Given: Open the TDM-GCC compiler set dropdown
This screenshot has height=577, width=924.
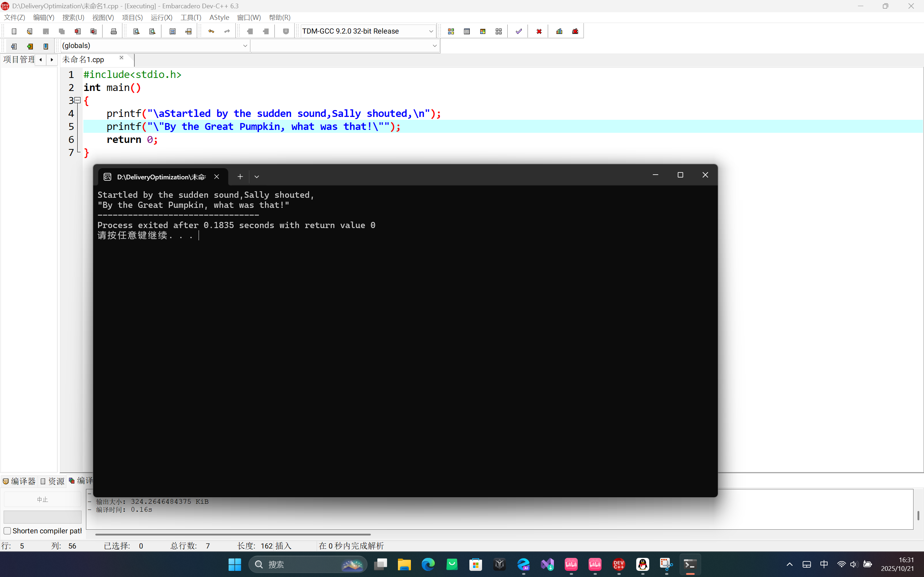Looking at the screenshot, I should pyautogui.click(x=431, y=31).
